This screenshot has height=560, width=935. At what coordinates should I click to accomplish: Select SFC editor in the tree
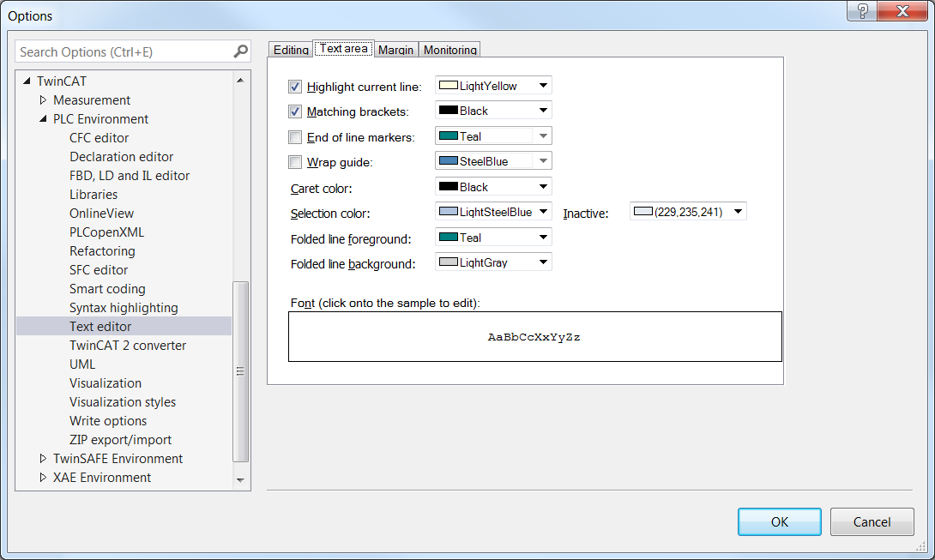pyautogui.click(x=99, y=270)
